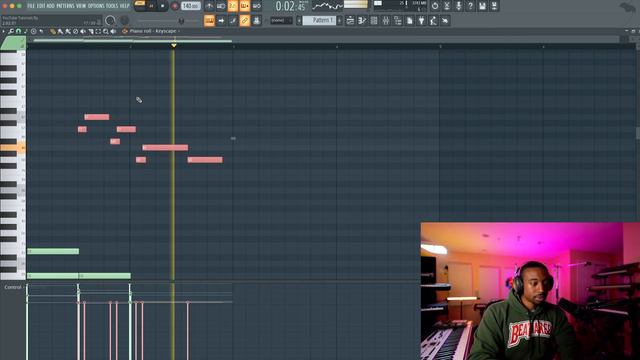Open dropdown arrow after Keyscape title
The image size is (640, 360).
point(179,31)
